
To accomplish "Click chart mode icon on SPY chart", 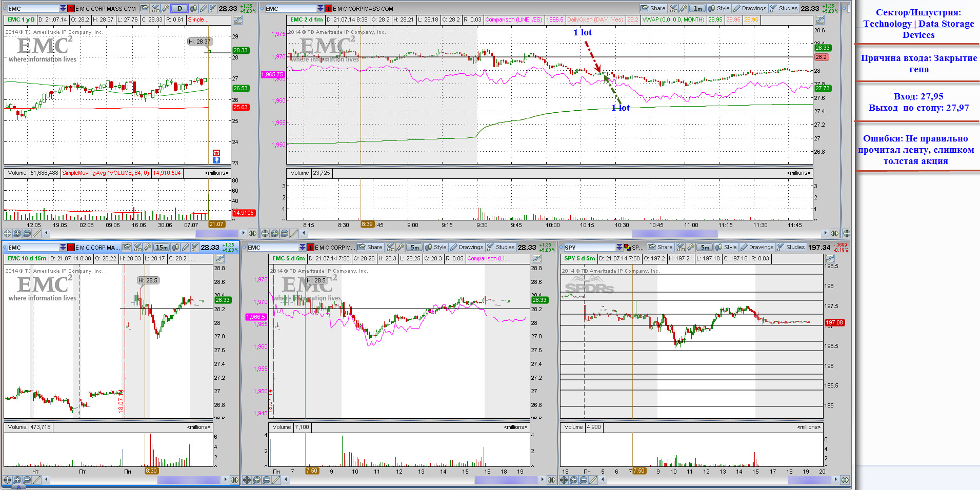I will pos(830,259).
